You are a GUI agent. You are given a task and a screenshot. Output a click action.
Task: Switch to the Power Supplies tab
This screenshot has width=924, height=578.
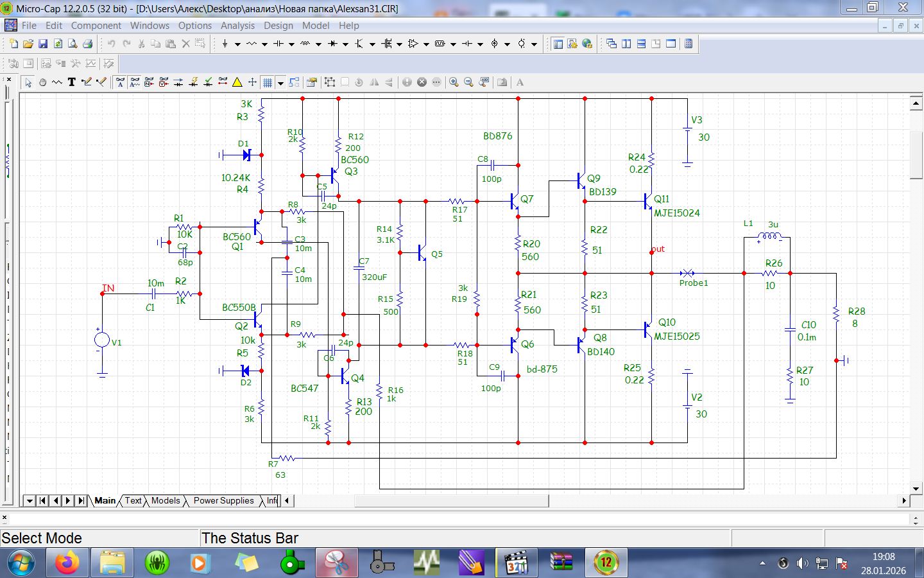223,501
